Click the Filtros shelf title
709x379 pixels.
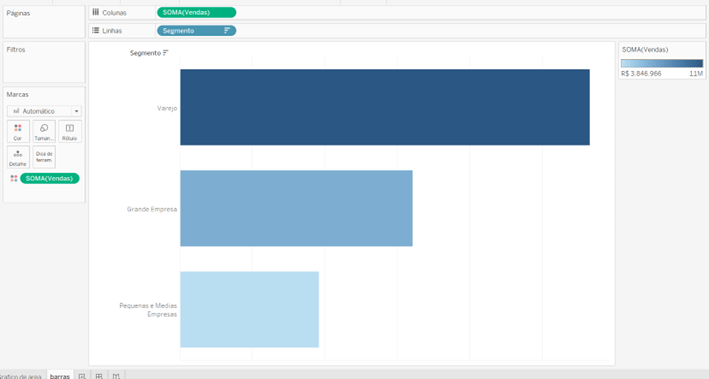[x=16, y=50]
